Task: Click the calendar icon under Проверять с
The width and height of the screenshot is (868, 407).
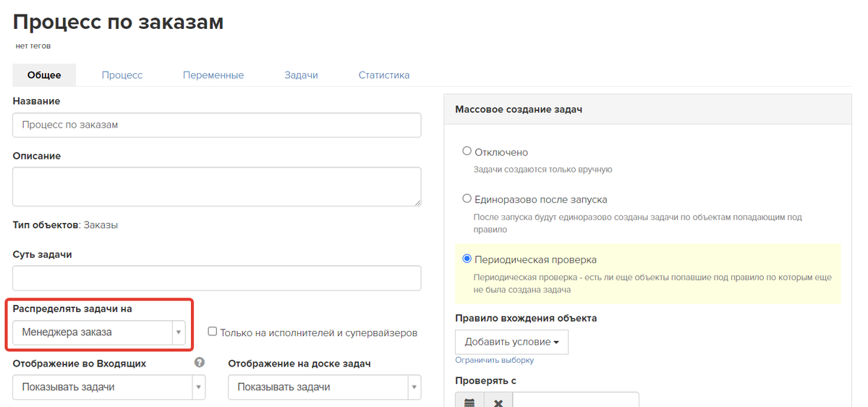Action: 469,402
